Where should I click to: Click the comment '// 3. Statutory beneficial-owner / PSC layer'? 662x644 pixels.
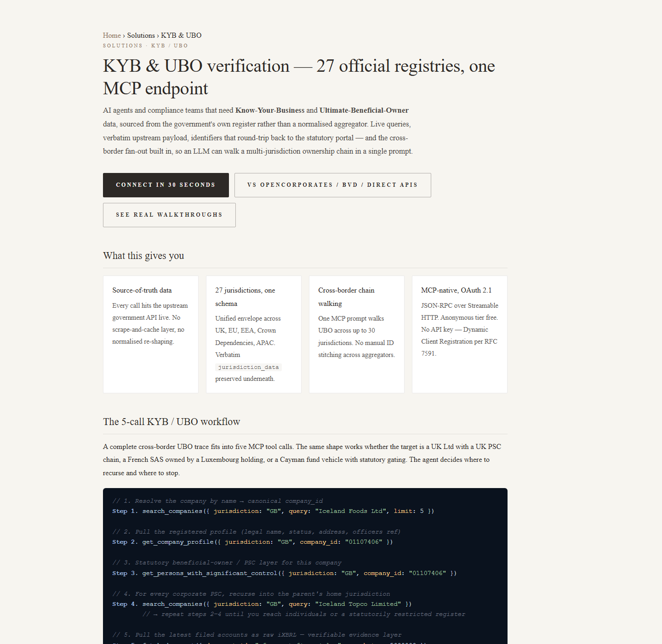point(227,563)
